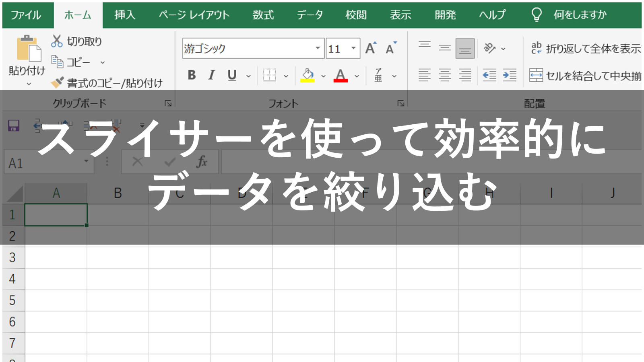Switch to the 挿入 tab

coord(125,15)
